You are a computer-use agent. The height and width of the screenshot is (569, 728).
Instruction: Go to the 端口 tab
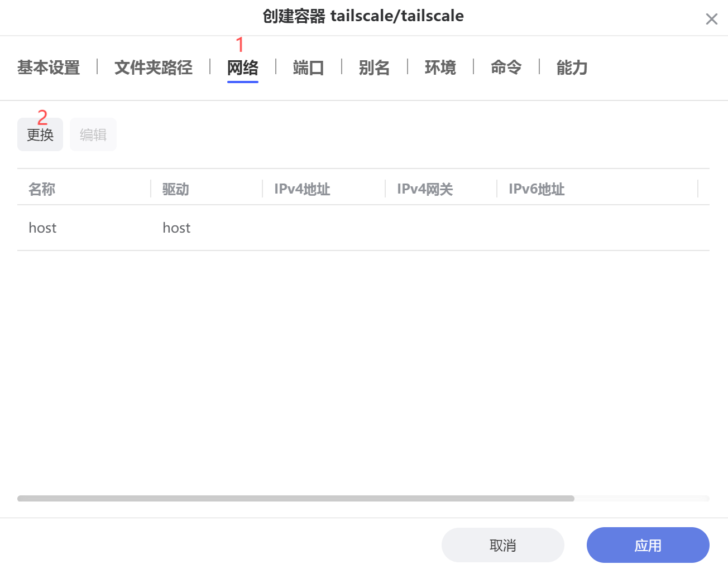click(309, 67)
